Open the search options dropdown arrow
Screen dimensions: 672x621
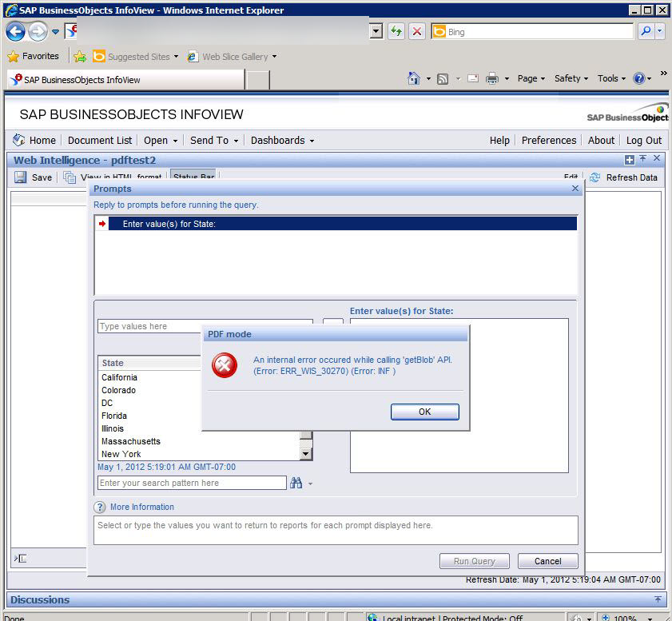click(x=310, y=484)
